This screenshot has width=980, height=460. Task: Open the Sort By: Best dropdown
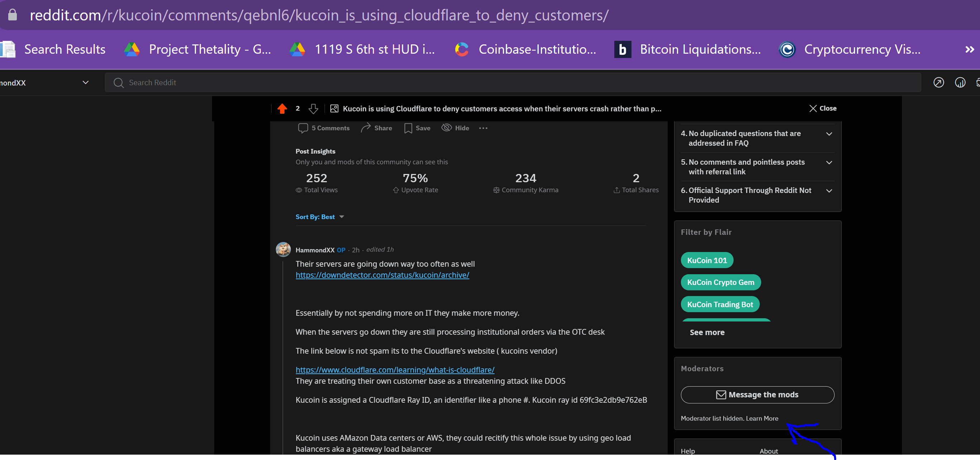(x=320, y=217)
